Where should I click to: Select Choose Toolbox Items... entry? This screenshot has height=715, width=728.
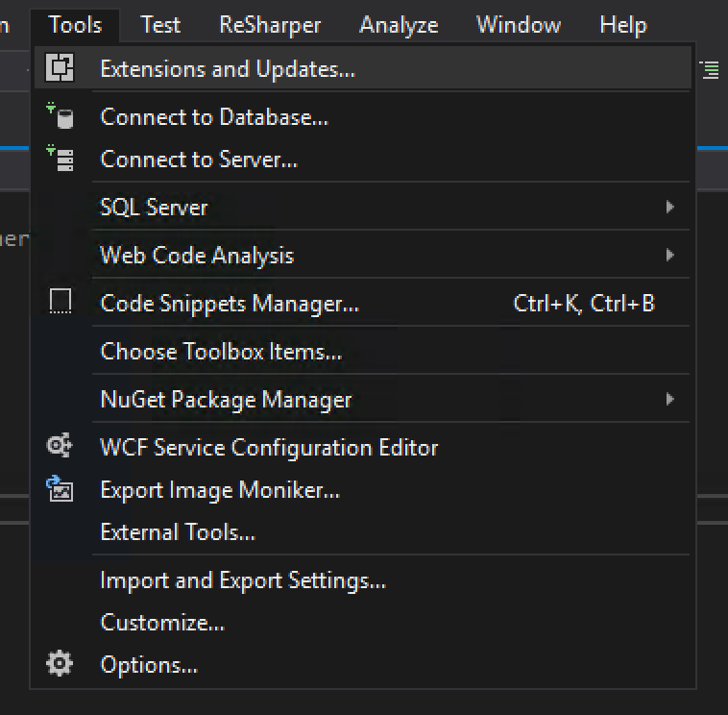coord(363,351)
